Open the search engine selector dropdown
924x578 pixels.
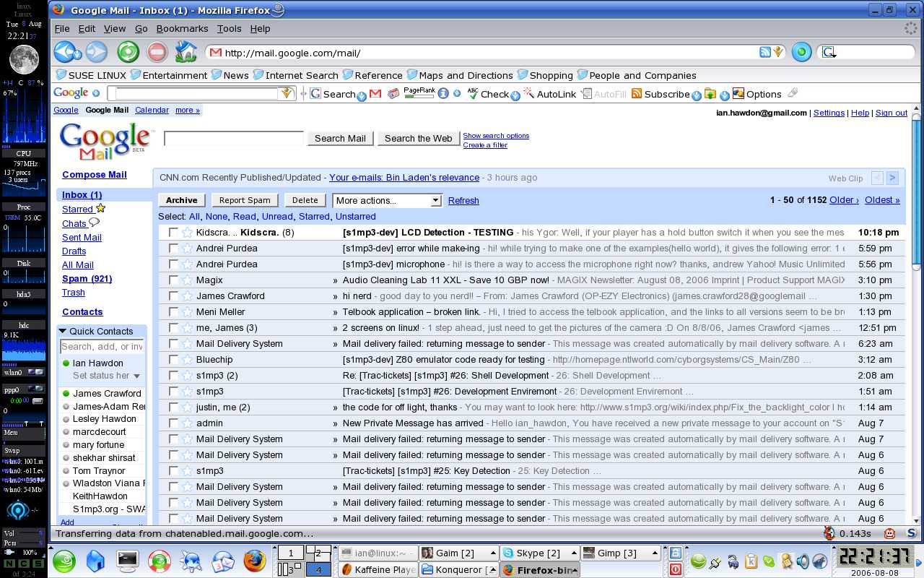[x=829, y=52]
